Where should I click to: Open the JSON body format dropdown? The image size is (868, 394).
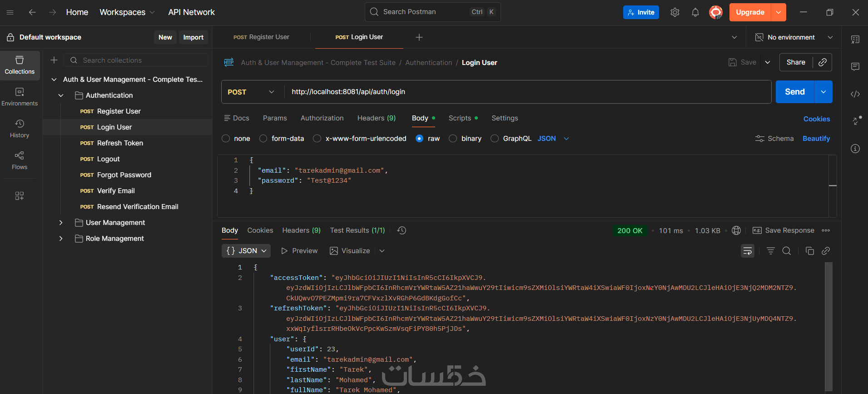pyautogui.click(x=553, y=139)
